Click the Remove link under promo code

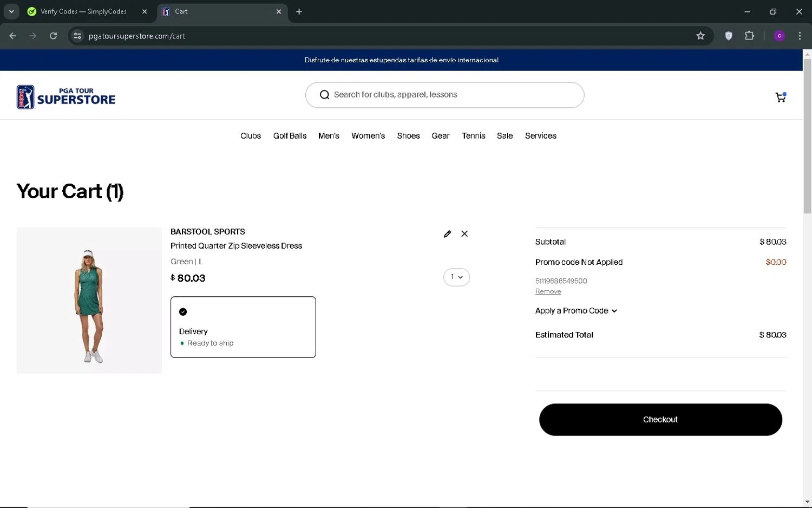coord(548,291)
